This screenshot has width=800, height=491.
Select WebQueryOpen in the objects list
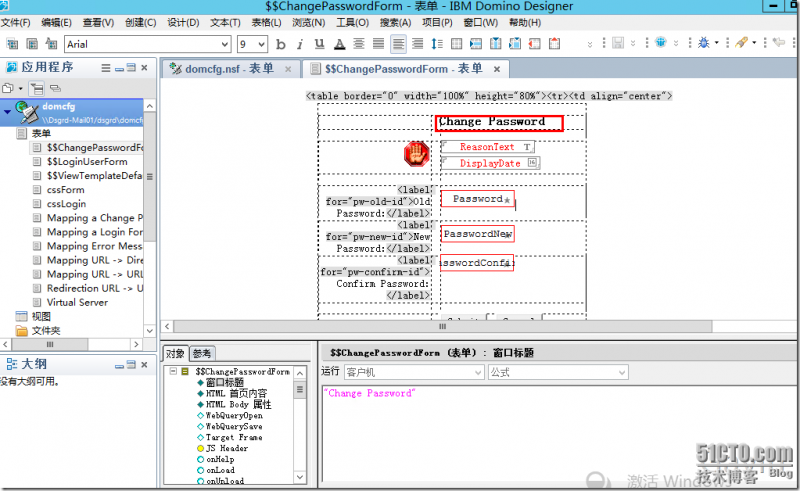point(234,415)
